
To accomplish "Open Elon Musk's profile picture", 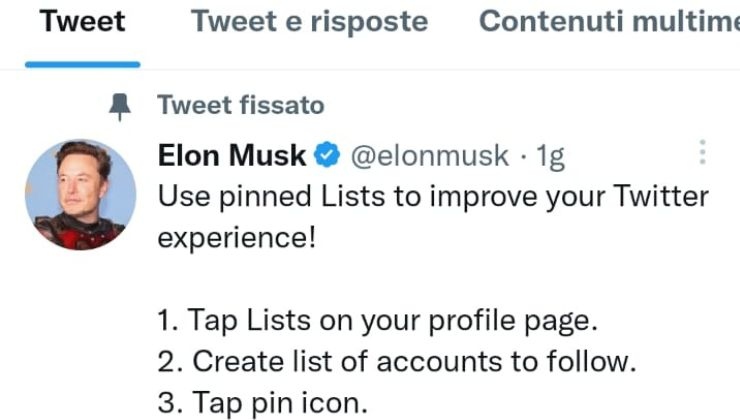I will pyautogui.click(x=80, y=194).
